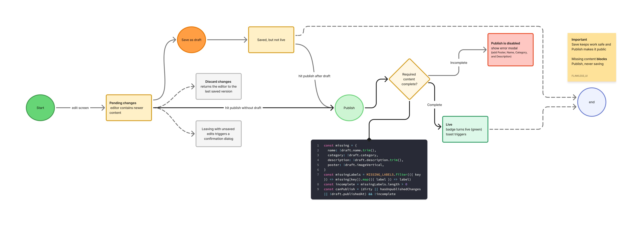Click the 'hit publish after draft' label
The height and width of the screenshot is (227, 644).
point(314,76)
